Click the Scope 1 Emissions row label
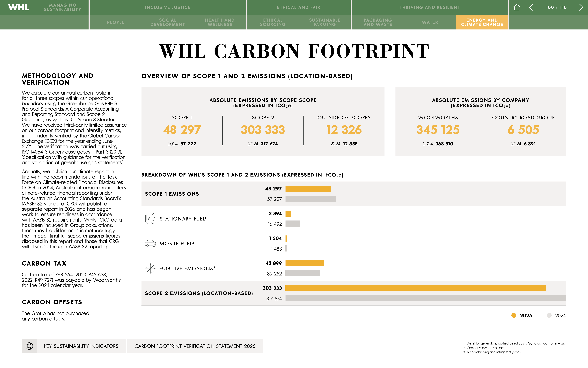Viewport: 588px width, 368px height. pyautogui.click(x=172, y=194)
